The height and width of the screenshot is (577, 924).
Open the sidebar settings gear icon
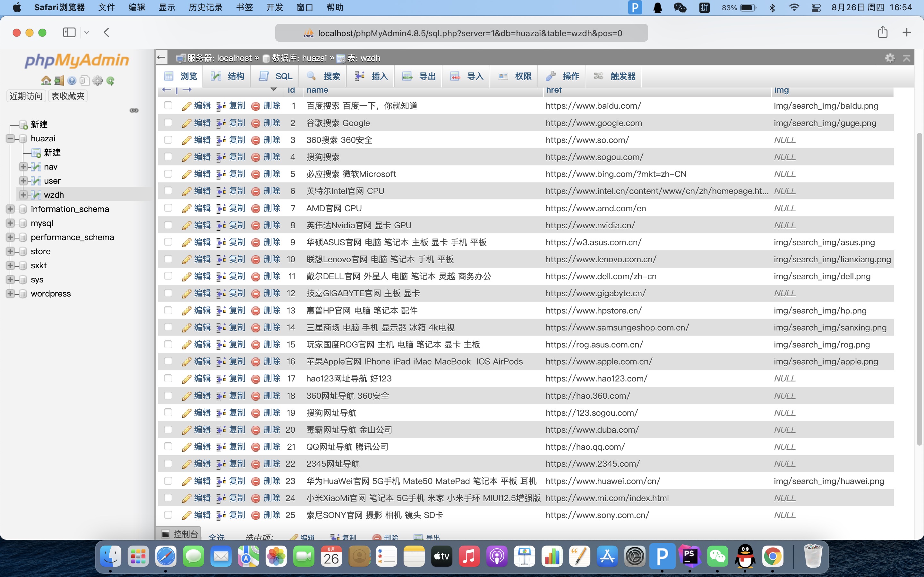click(x=97, y=80)
